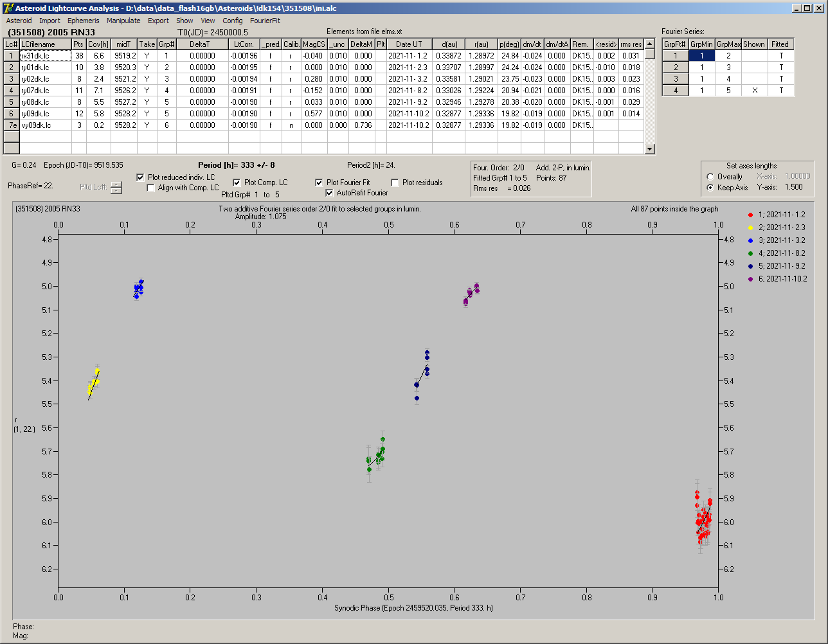
Task: Select lightcurve file vy09dk.lc
Action: coord(45,125)
